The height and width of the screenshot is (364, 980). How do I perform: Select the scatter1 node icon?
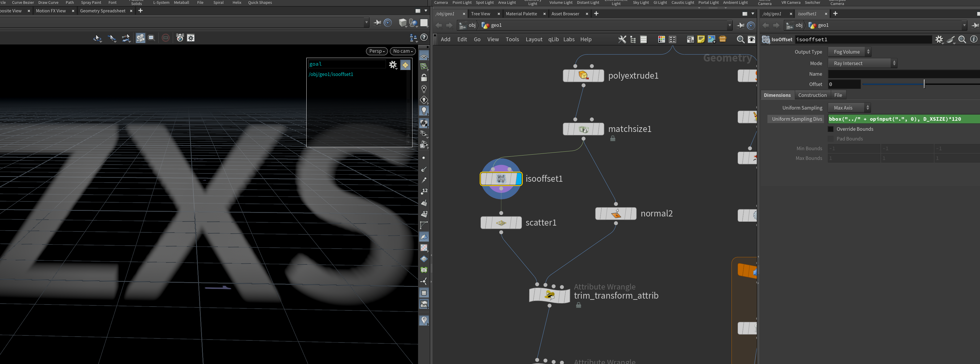tap(501, 223)
